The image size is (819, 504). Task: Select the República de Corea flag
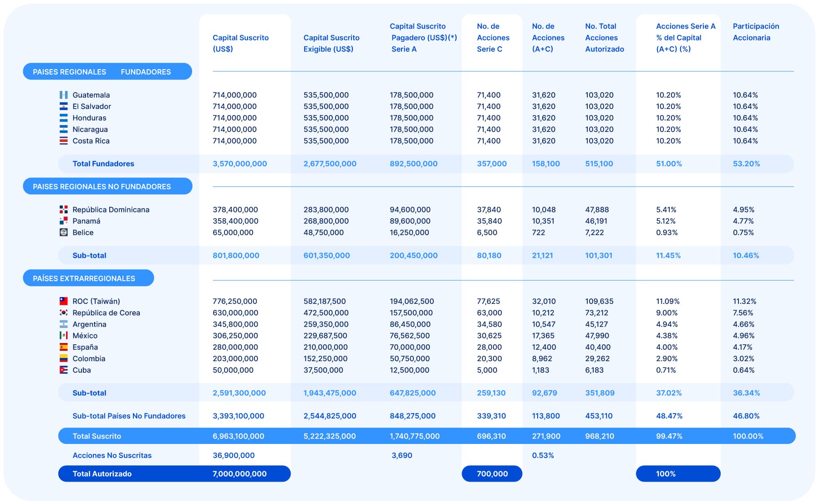pos(63,313)
